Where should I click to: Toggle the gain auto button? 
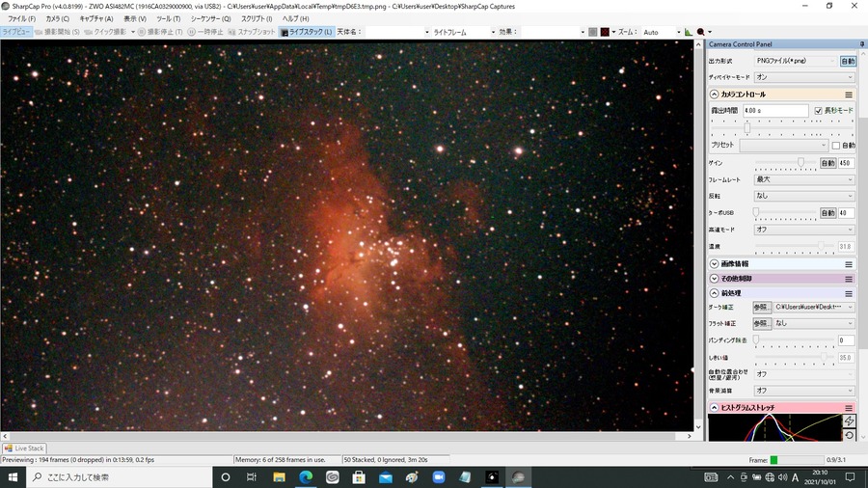[x=827, y=163]
